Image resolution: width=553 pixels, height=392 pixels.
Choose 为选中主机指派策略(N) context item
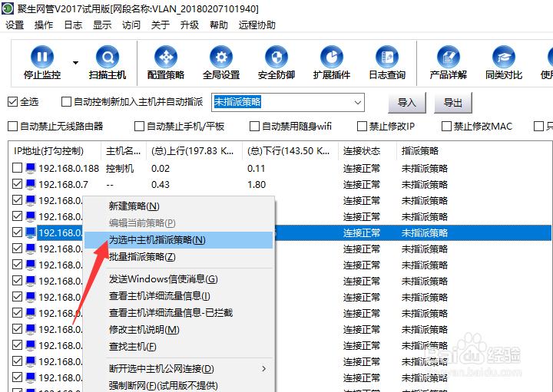coord(178,240)
